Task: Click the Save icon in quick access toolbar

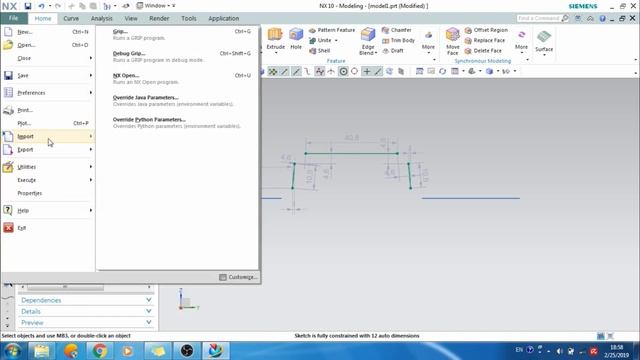Action: pyautogui.click(x=28, y=6)
